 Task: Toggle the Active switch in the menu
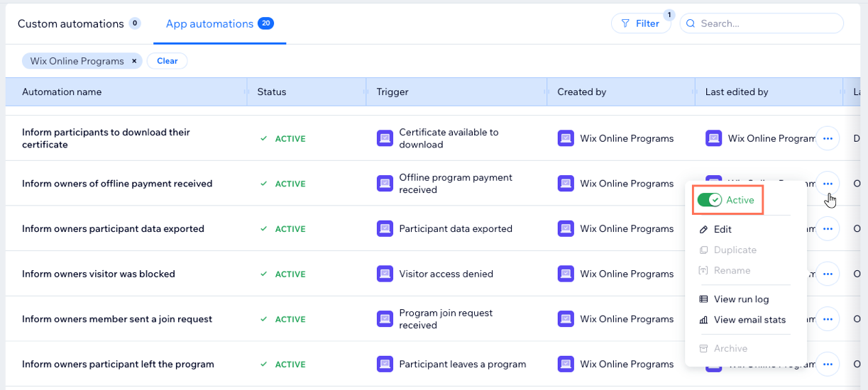point(710,200)
